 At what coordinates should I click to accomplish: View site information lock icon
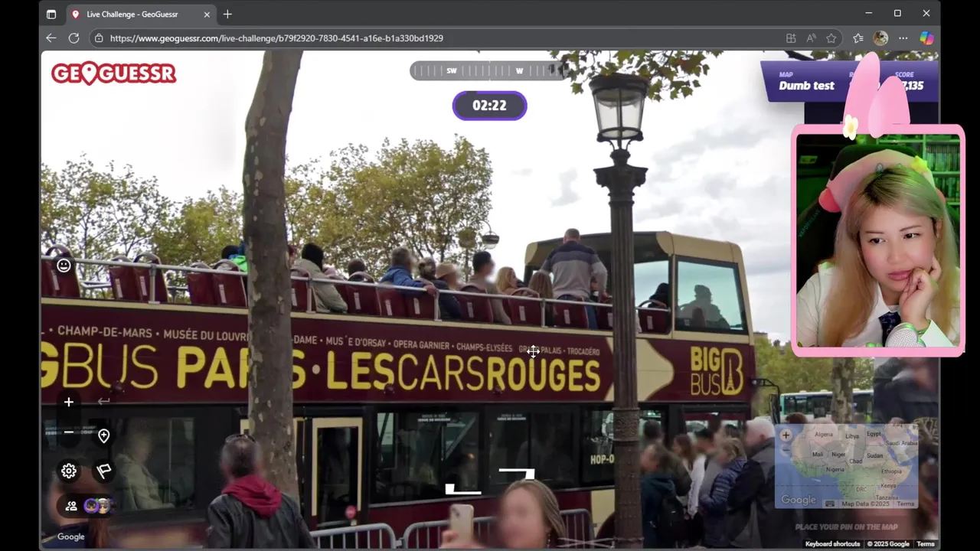coord(98,37)
